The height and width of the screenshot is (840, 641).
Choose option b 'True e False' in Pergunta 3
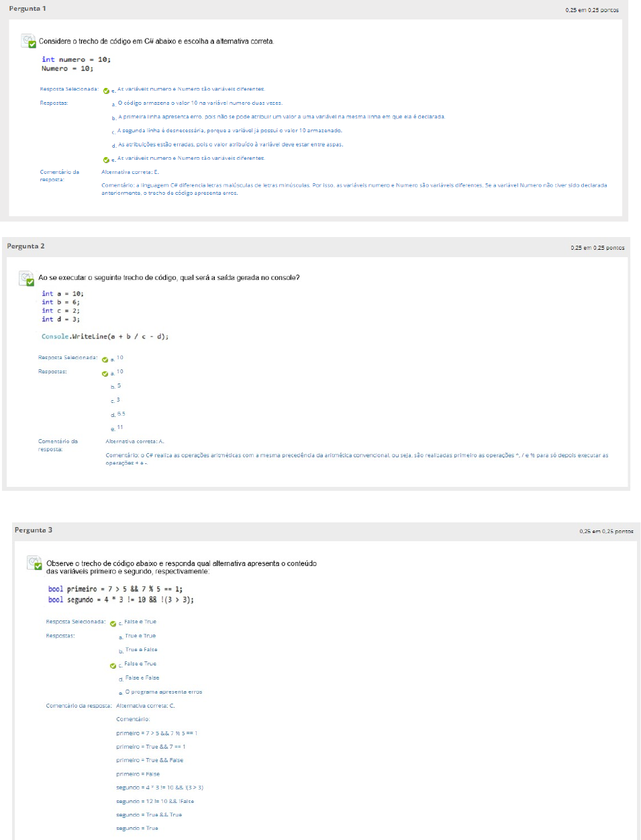[x=141, y=650]
